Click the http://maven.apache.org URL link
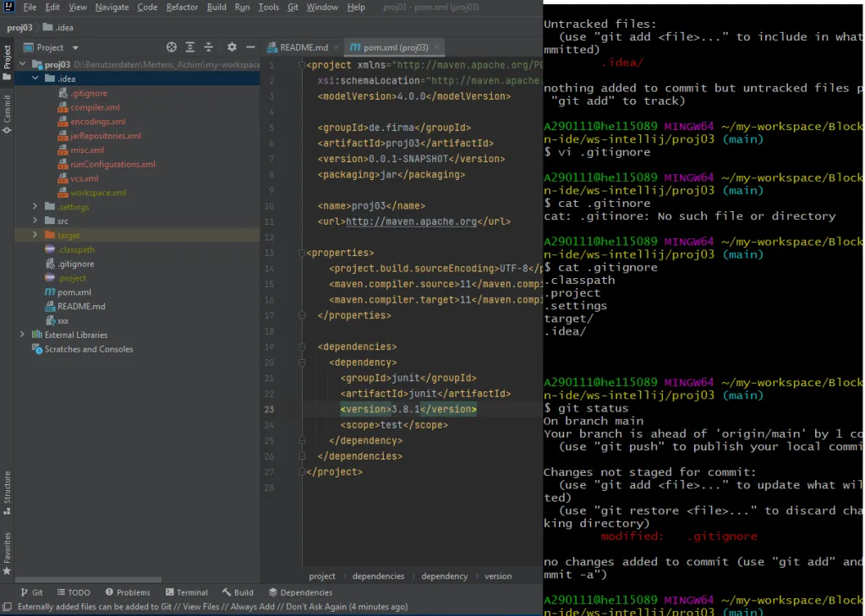865x616 pixels. click(411, 221)
